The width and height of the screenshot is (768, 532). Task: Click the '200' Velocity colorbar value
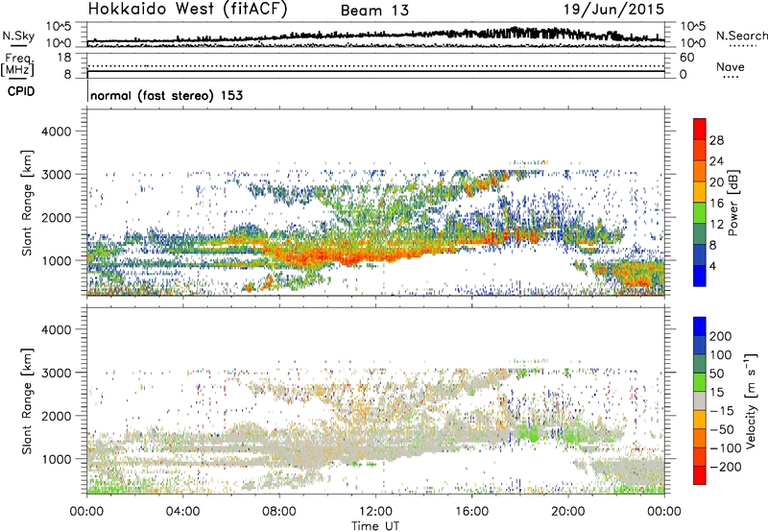[x=721, y=336]
